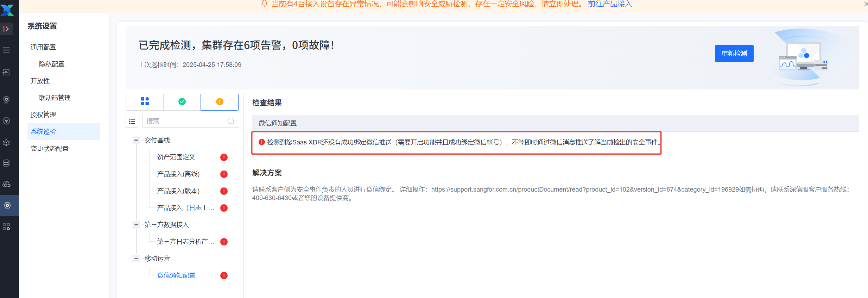This screenshot has width=868, height=298.
Task: Select 产品接入（日志上… tree item
Action: click(x=185, y=208)
